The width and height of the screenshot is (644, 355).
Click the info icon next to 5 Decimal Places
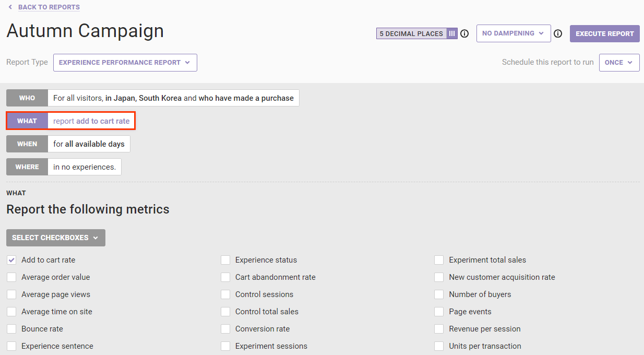464,33
